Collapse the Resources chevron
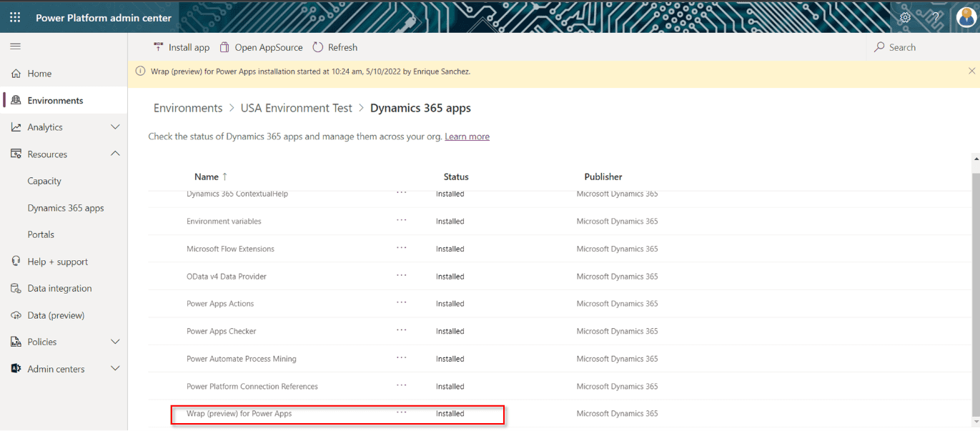This screenshot has width=980, height=431. click(x=115, y=154)
